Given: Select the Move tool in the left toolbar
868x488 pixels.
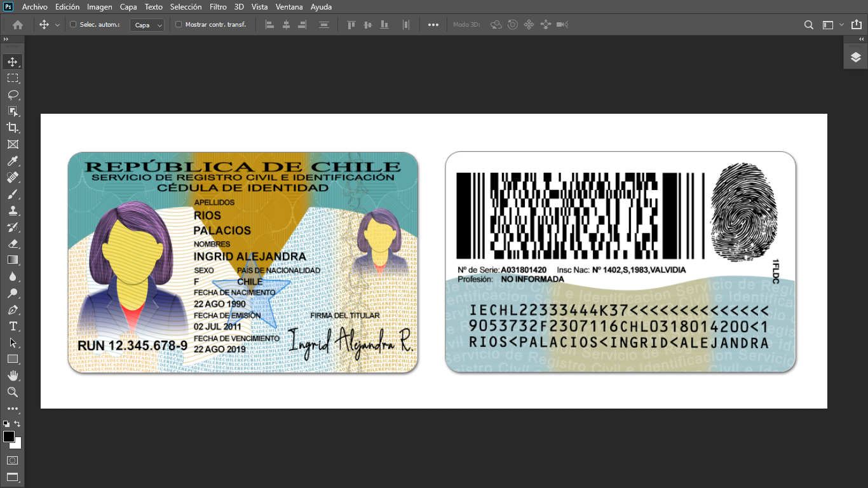Looking at the screenshot, I should click(12, 62).
